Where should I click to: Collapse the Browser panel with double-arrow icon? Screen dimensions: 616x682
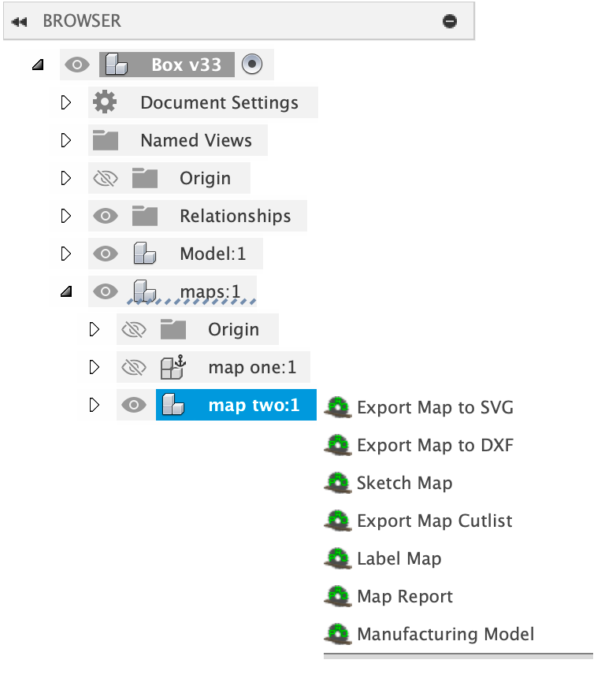tap(20, 21)
